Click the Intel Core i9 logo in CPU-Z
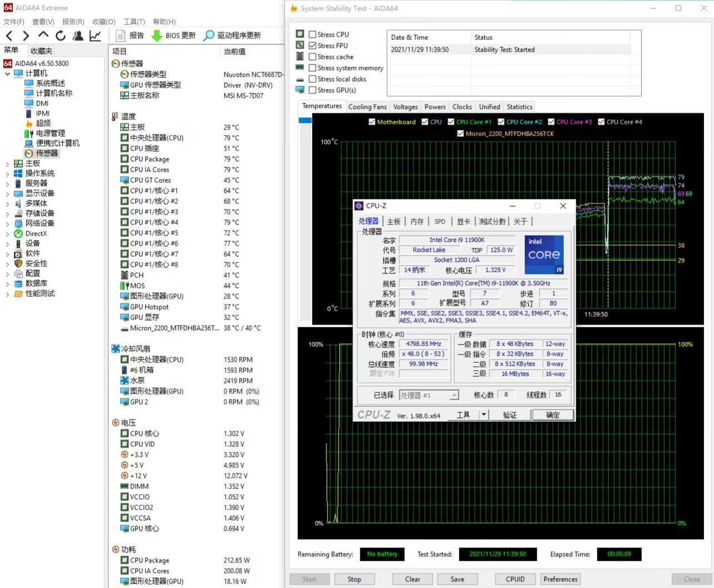Screen dimensions: 714x588 [x=544, y=255]
